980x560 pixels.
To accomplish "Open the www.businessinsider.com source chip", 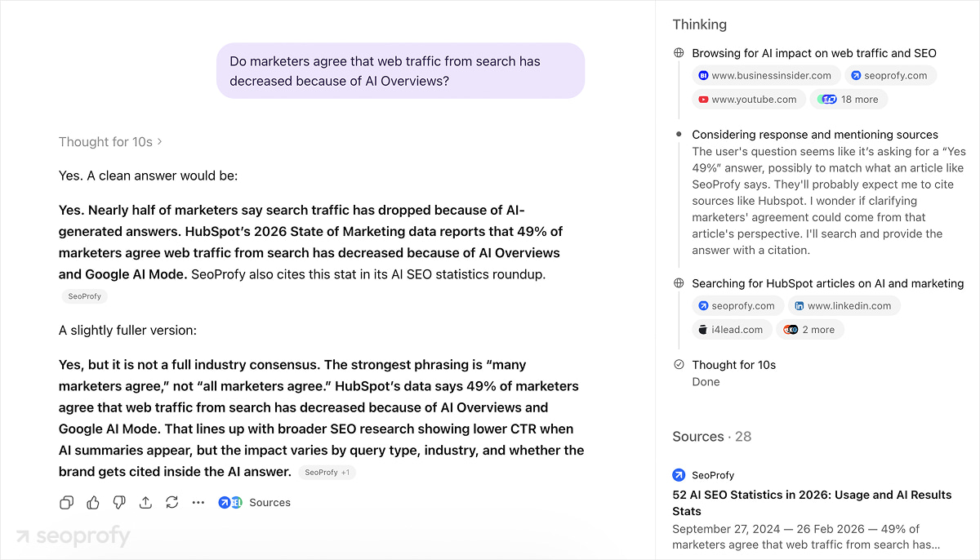I will click(x=766, y=76).
